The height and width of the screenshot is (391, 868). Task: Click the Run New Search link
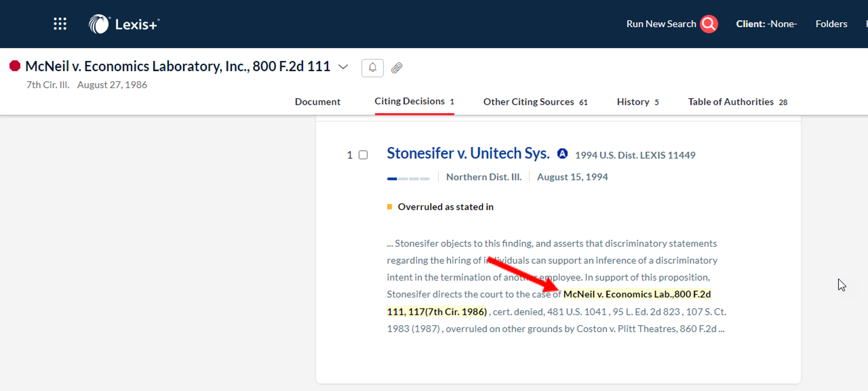click(661, 24)
